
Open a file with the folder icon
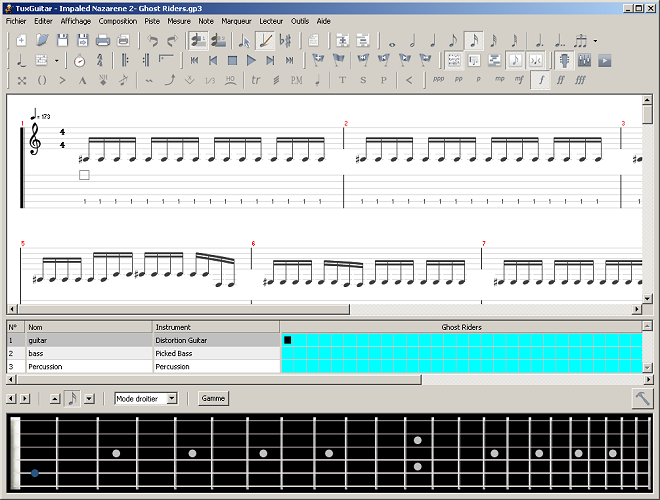coord(42,40)
